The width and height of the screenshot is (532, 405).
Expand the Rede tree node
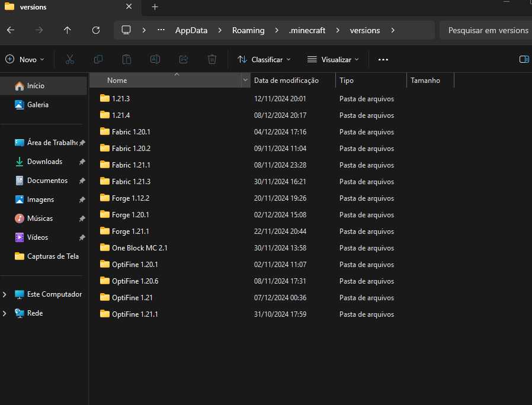[4, 313]
